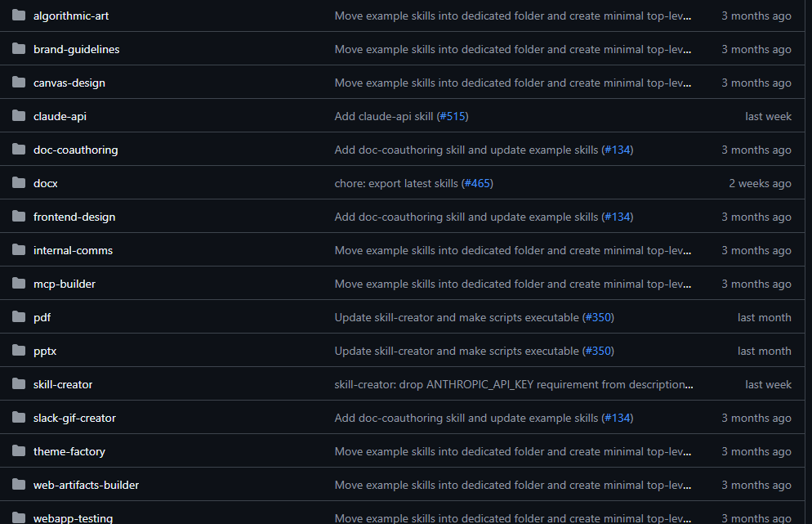Open the skill-creator commit message link
812x524 pixels.
(x=513, y=383)
